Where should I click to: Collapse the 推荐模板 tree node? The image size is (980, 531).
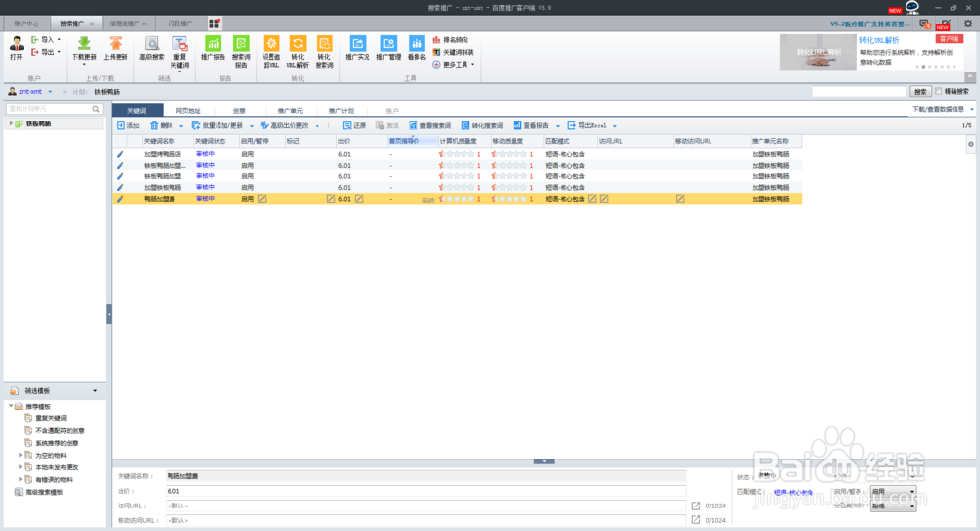(x=11, y=406)
